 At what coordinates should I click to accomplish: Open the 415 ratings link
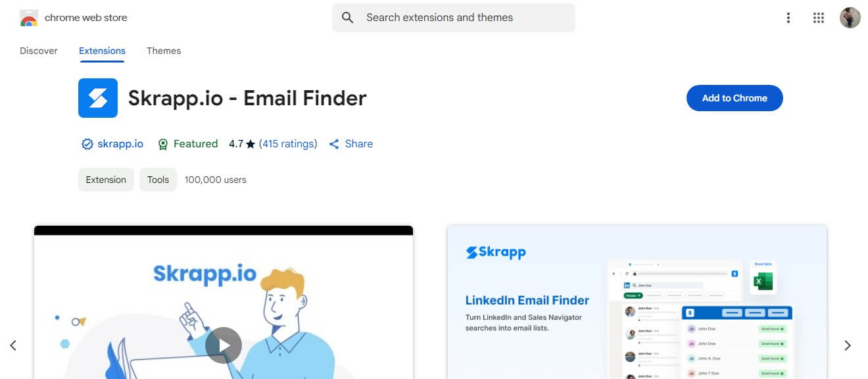point(288,144)
